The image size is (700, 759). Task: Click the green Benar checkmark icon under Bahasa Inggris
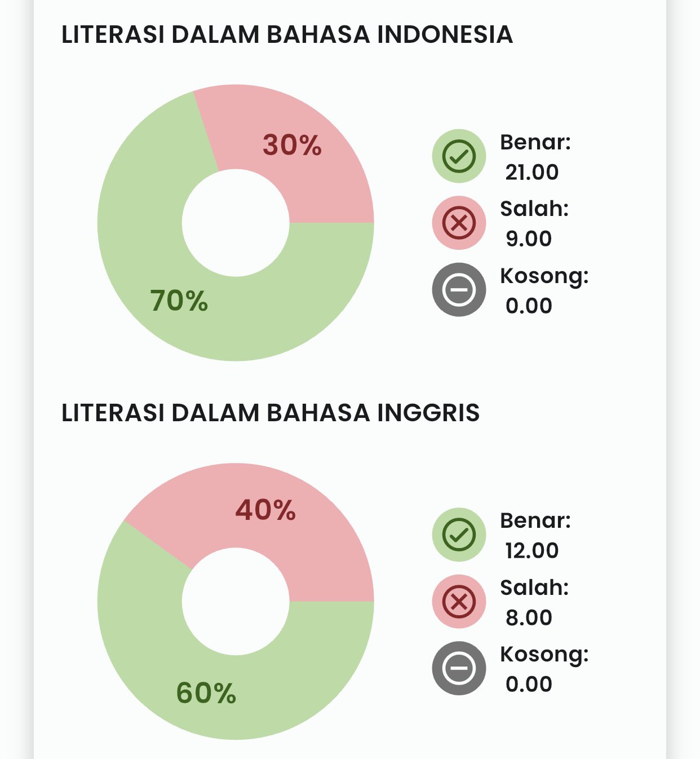click(x=459, y=535)
